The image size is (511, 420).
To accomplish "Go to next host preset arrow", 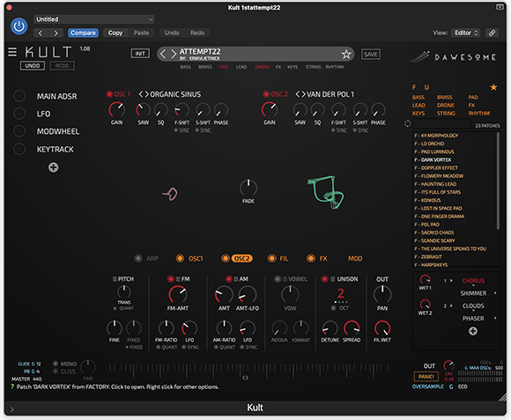I will (x=56, y=33).
